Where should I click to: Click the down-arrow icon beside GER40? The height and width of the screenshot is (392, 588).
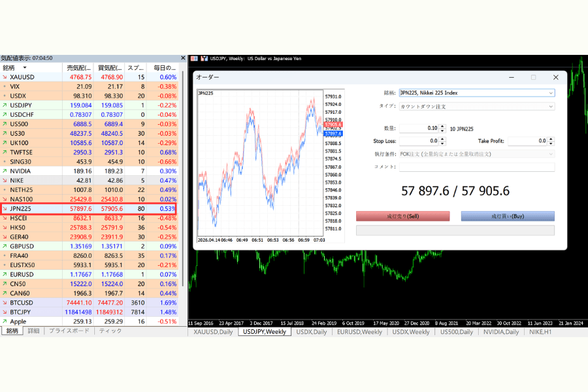tap(5, 237)
